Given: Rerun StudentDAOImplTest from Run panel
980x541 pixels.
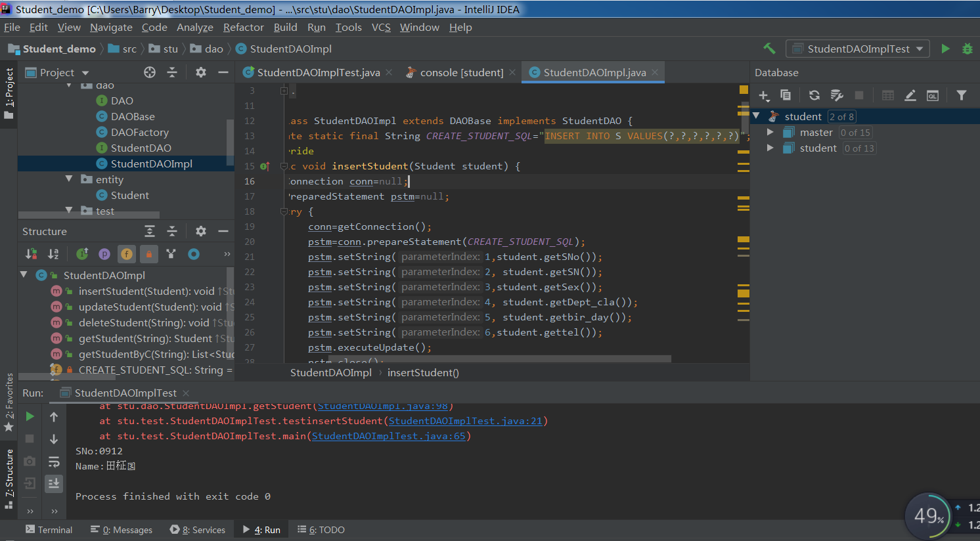Looking at the screenshot, I should tap(30, 416).
